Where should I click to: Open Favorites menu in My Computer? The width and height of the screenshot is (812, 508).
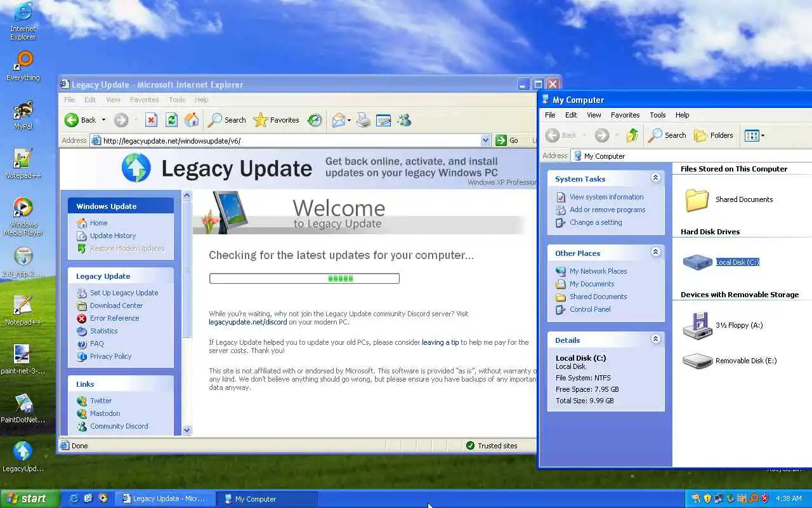point(625,115)
